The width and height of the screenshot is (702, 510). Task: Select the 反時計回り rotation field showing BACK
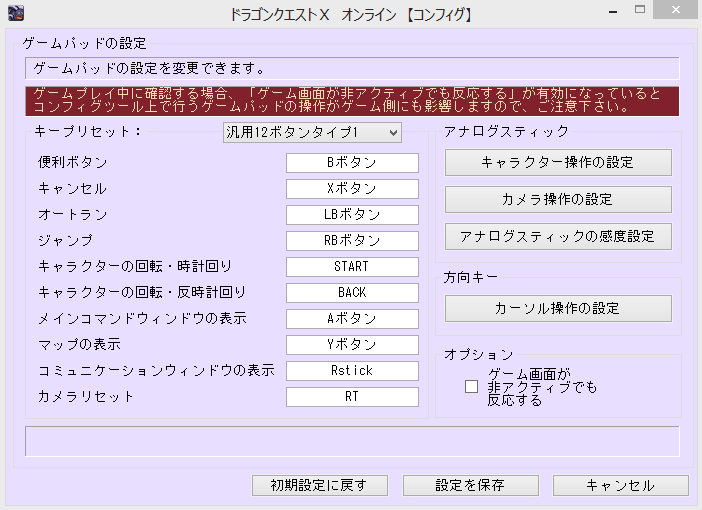(x=352, y=292)
